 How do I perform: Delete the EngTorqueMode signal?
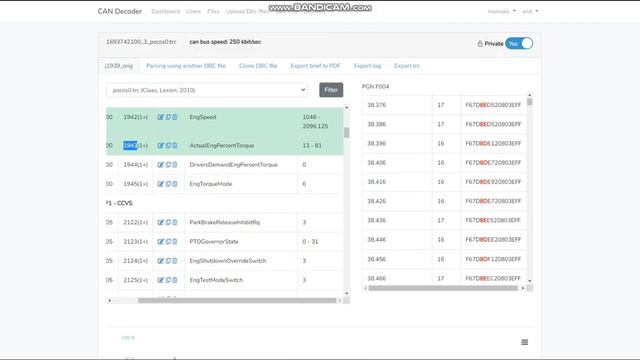click(x=175, y=184)
